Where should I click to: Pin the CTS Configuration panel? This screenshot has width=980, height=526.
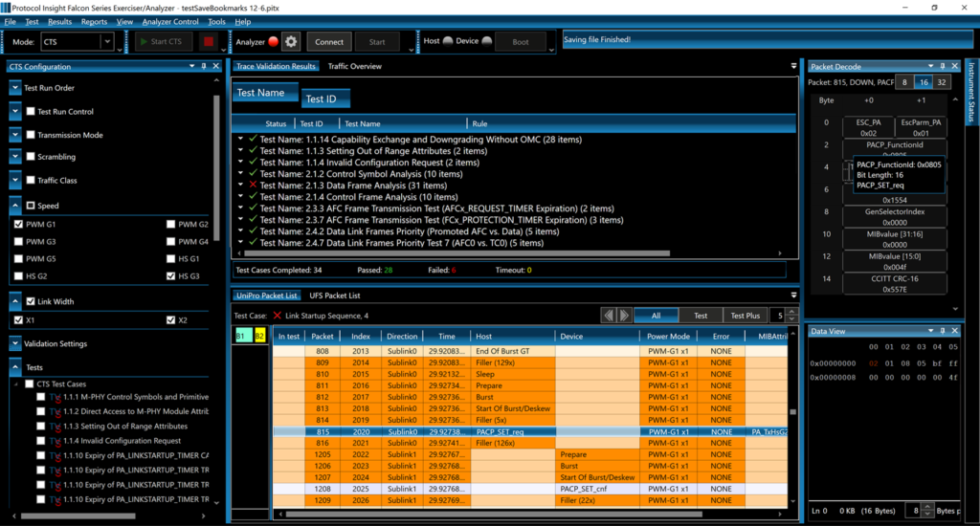click(204, 66)
